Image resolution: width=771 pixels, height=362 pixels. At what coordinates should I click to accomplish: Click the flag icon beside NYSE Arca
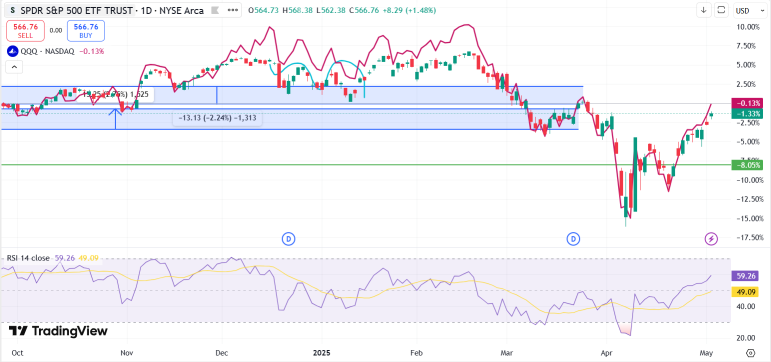[x=214, y=11]
